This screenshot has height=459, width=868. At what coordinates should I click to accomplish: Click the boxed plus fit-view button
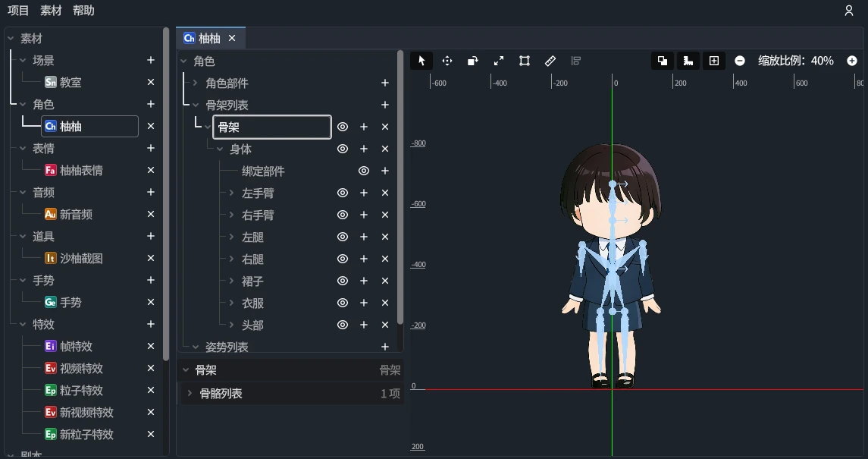pos(714,61)
